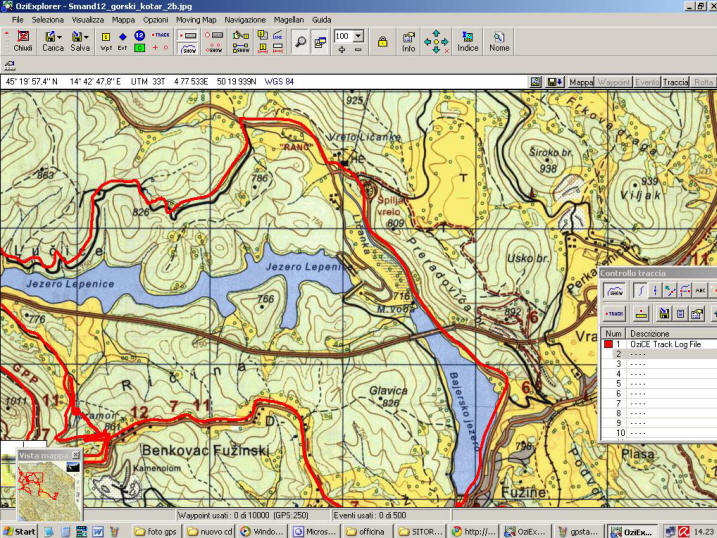Screen dimensions: 717x538
Task: Click the floppy with blue arrow icon
Action: click(x=555, y=82)
